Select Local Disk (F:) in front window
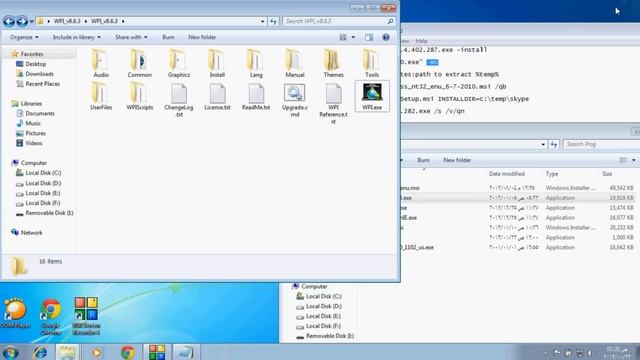The height and width of the screenshot is (360, 640). click(x=43, y=203)
